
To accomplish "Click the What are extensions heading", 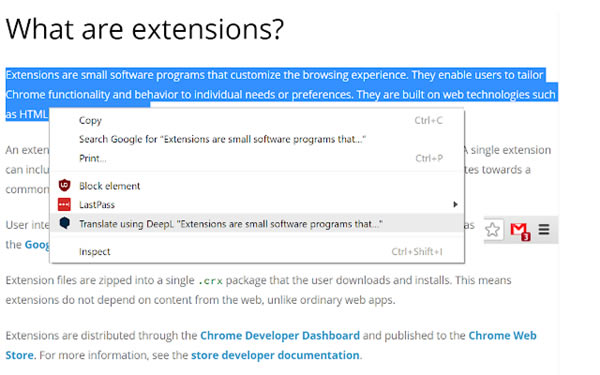I will (145, 29).
